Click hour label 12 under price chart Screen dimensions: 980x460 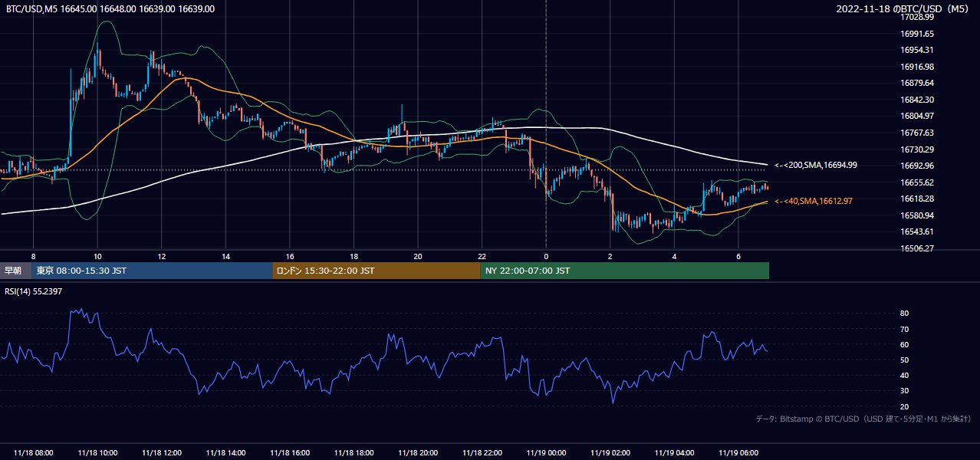click(x=162, y=256)
